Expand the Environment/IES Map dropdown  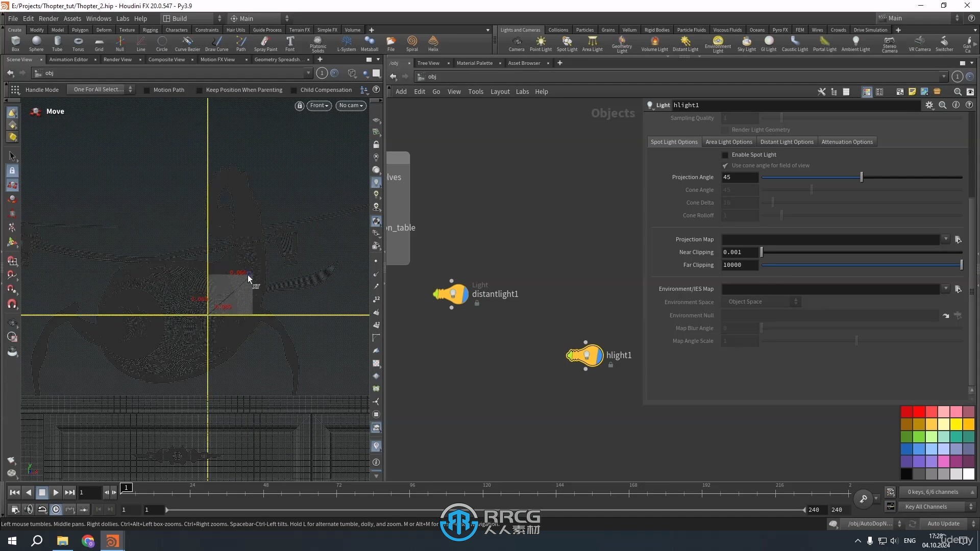click(946, 289)
